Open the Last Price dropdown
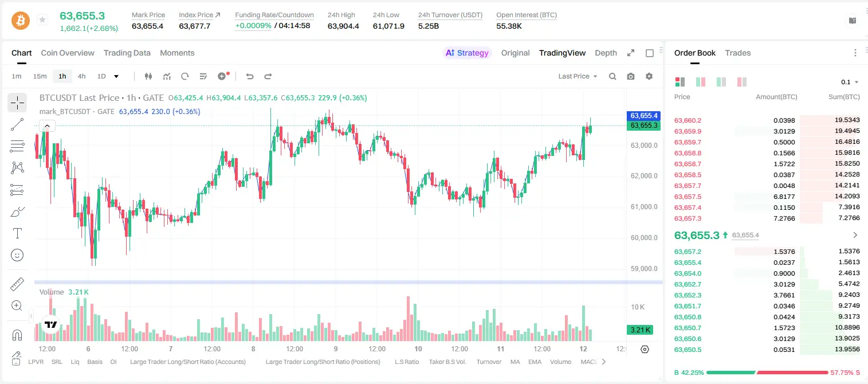The image size is (868, 384). click(578, 76)
